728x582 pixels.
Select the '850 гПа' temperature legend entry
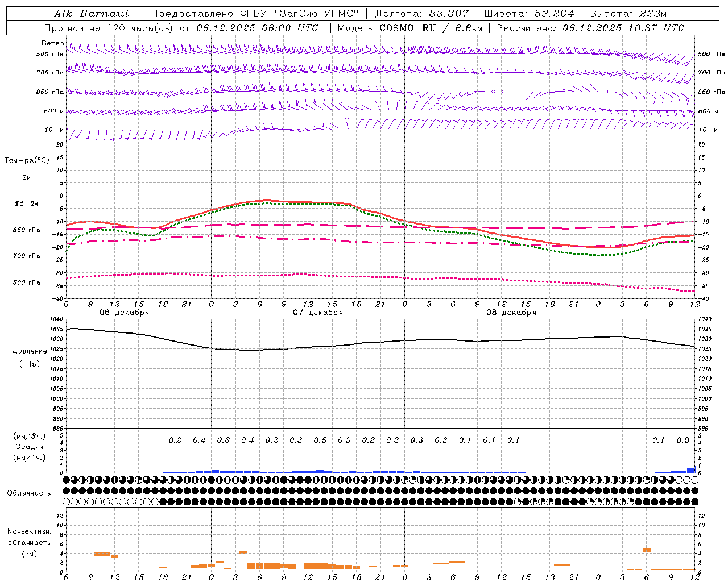[27, 230]
